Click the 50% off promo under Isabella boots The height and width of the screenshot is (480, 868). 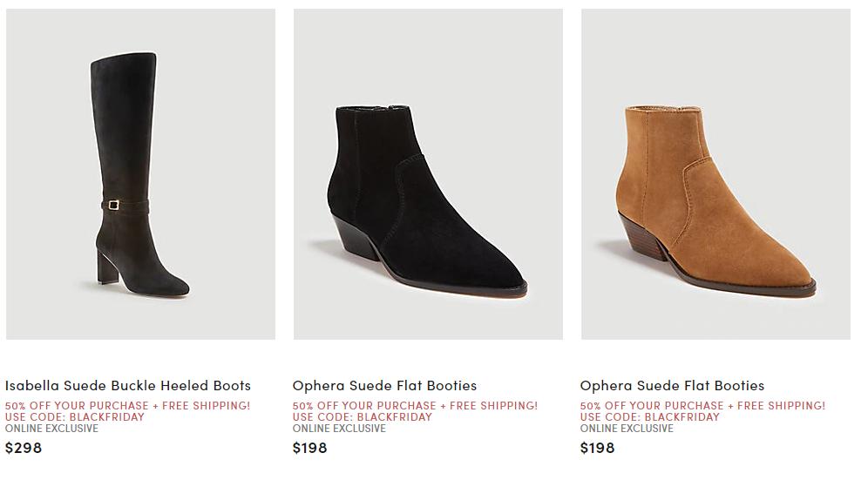click(x=127, y=405)
